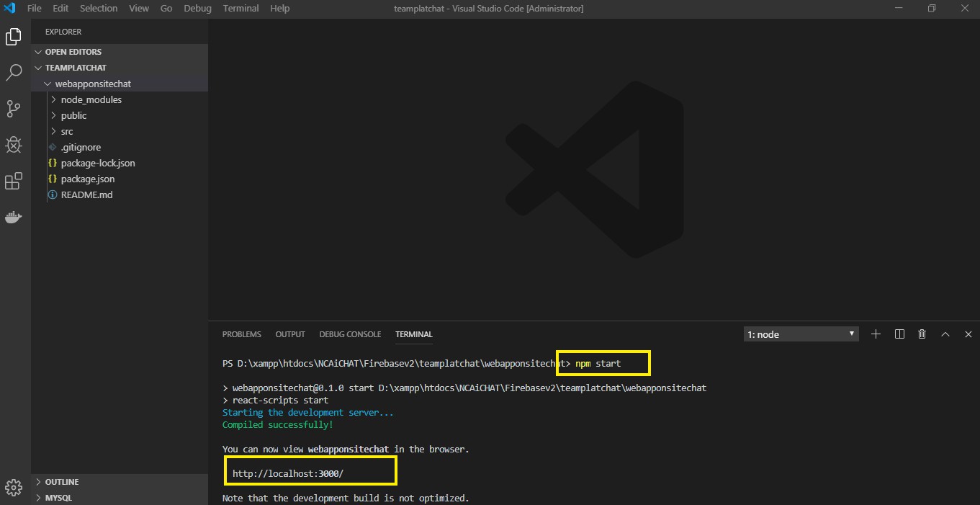Collapse the TEAMPLATCHAT section
The image size is (980, 505).
[120, 68]
